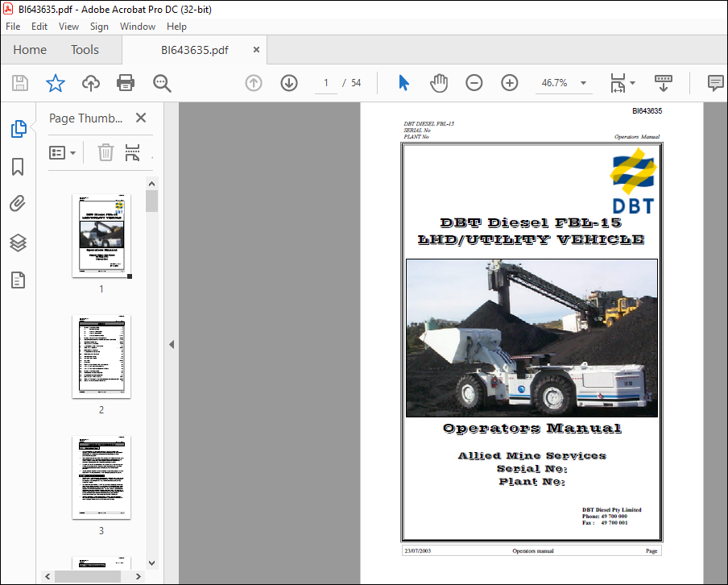Select page 3 thumbnail
The image size is (728, 585).
pyautogui.click(x=101, y=477)
